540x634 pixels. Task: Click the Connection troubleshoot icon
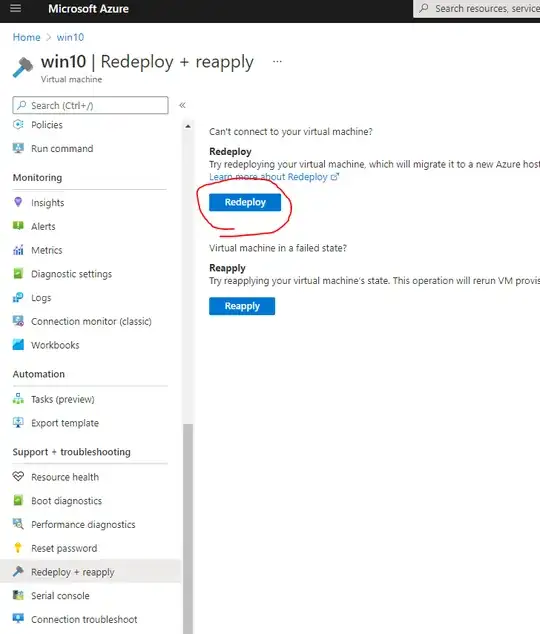(x=18, y=619)
